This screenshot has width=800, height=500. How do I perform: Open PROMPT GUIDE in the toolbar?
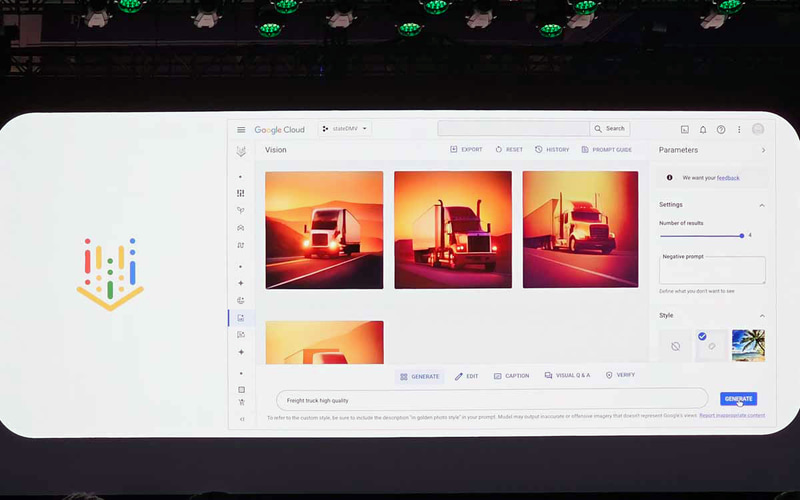coord(606,149)
